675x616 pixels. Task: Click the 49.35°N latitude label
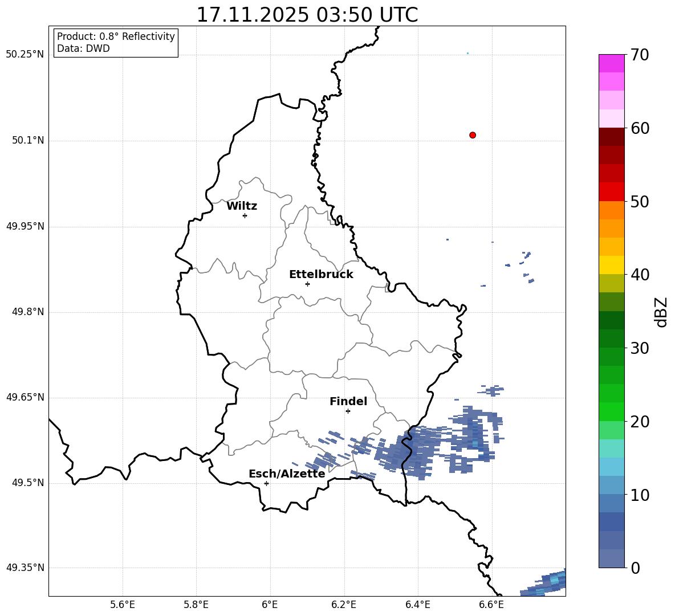[x=25, y=568]
